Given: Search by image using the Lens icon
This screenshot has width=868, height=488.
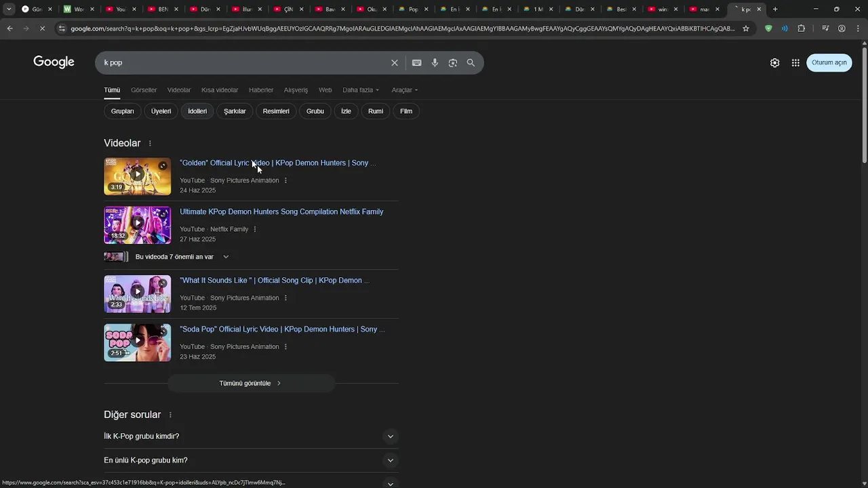Looking at the screenshot, I should [452, 62].
